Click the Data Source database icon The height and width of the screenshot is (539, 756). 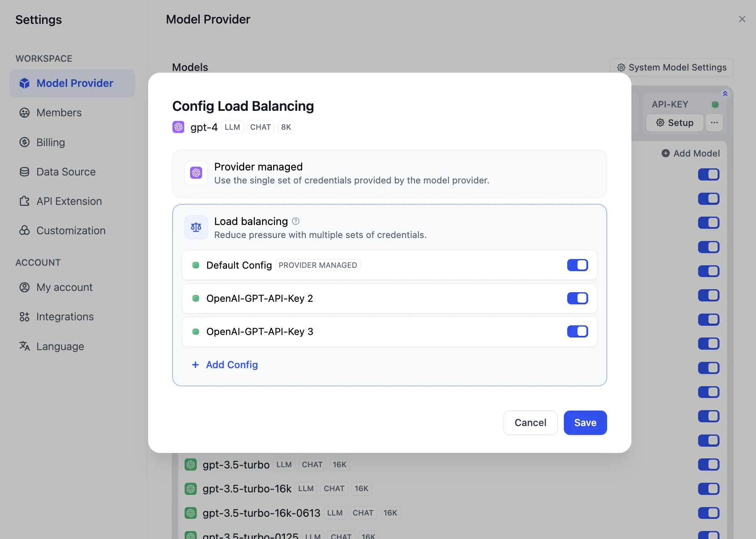[x=25, y=172]
